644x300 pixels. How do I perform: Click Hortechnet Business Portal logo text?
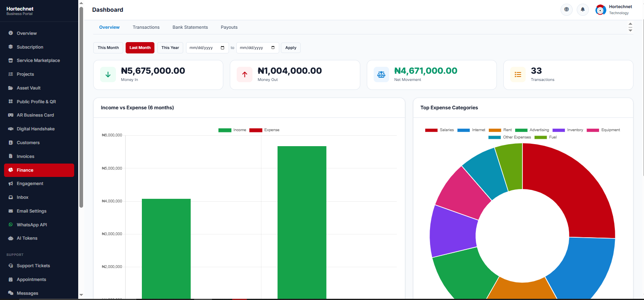pyautogui.click(x=20, y=11)
